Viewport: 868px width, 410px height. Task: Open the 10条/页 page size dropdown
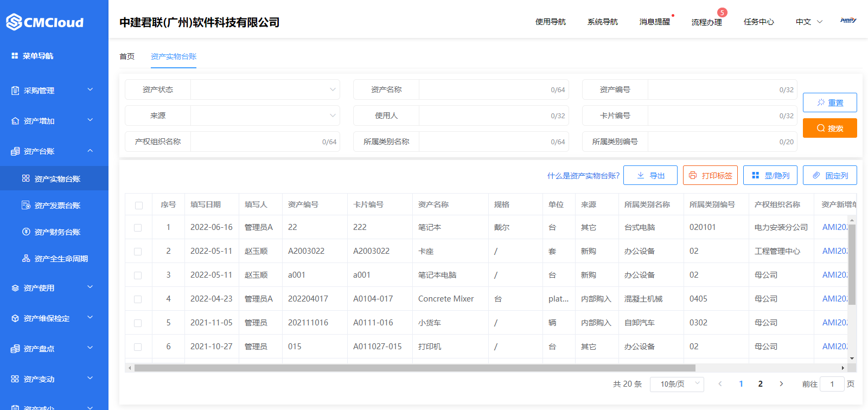[677, 384]
